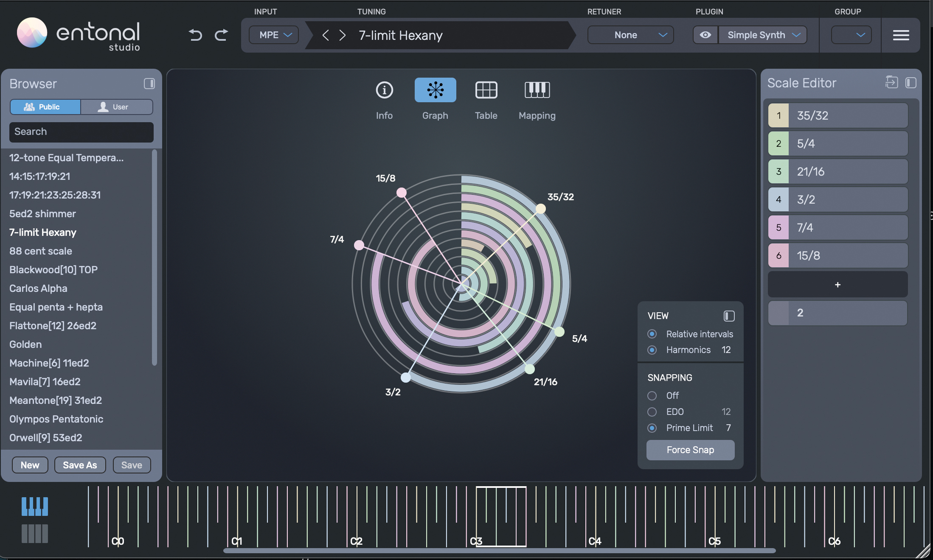Collapse the Browser panel icon

pyautogui.click(x=149, y=84)
